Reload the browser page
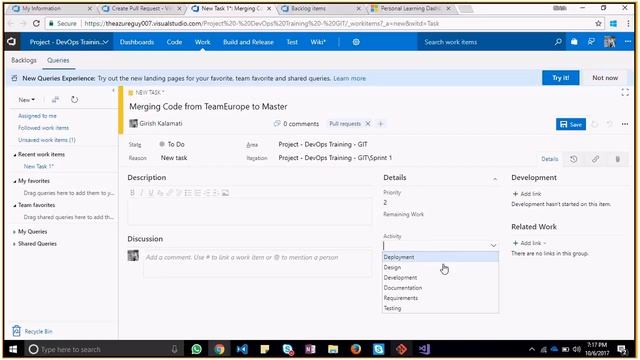 pyautogui.click(x=36, y=23)
